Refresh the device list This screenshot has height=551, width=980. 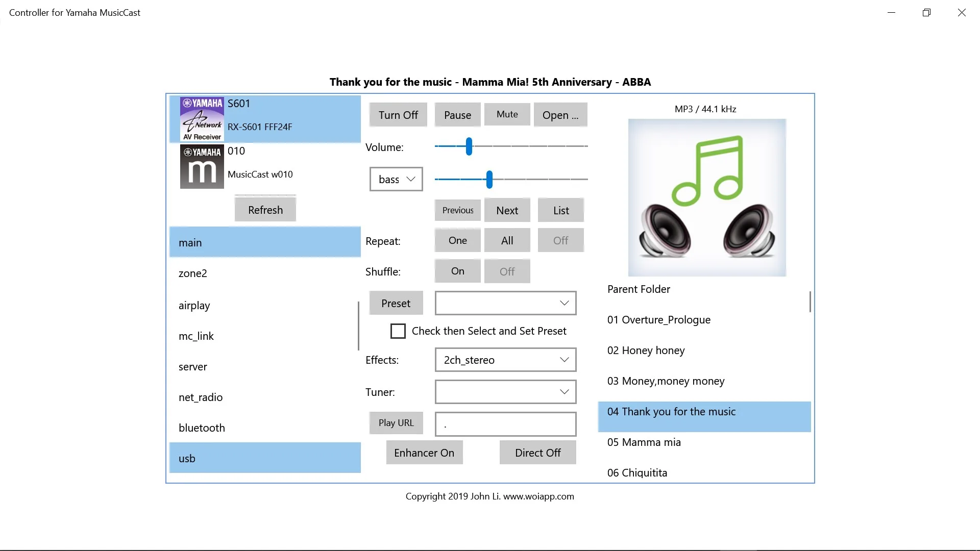click(x=265, y=210)
